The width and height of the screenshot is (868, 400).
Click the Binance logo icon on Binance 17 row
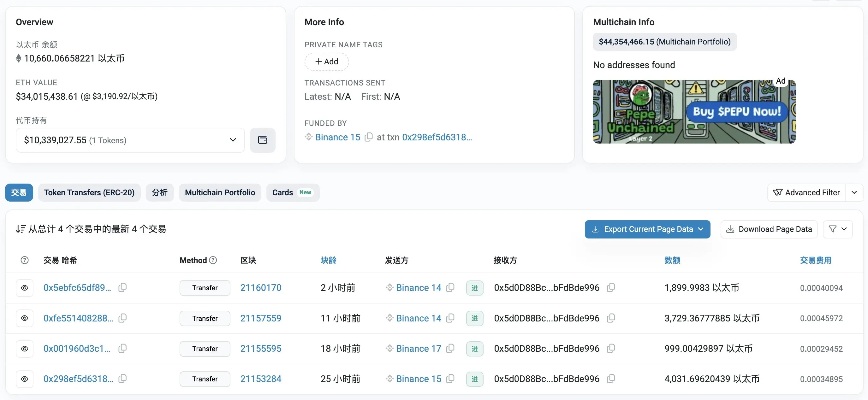pyautogui.click(x=390, y=349)
